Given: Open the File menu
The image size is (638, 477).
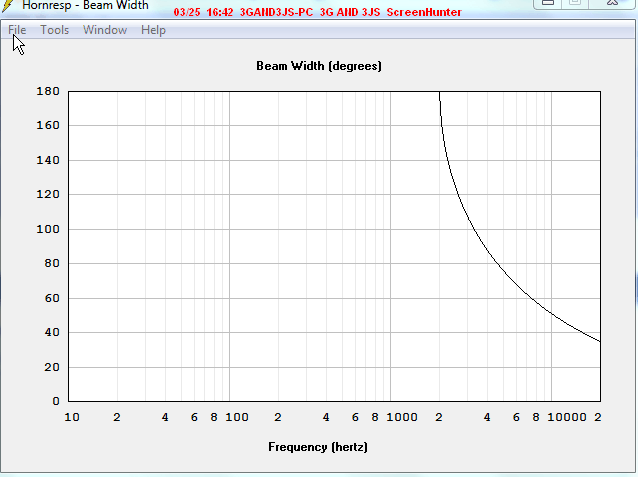Looking at the screenshot, I should 17,30.
